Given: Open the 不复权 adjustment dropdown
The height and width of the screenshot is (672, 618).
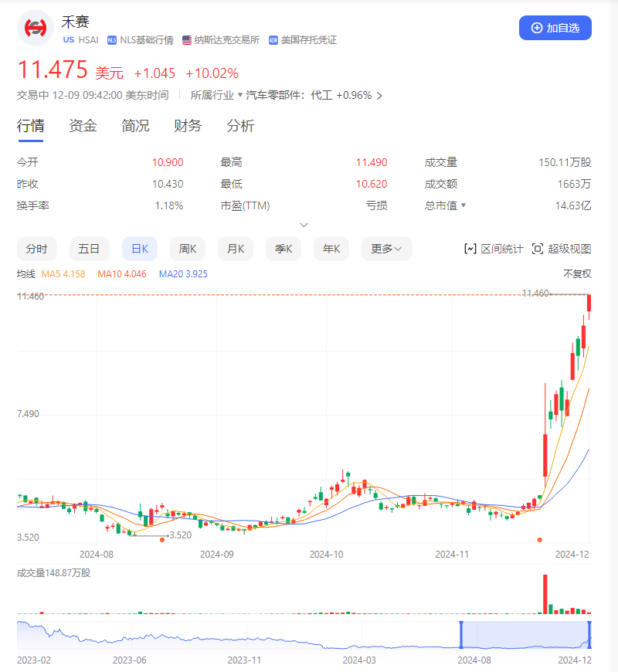Looking at the screenshot, I should coord(577,274).
